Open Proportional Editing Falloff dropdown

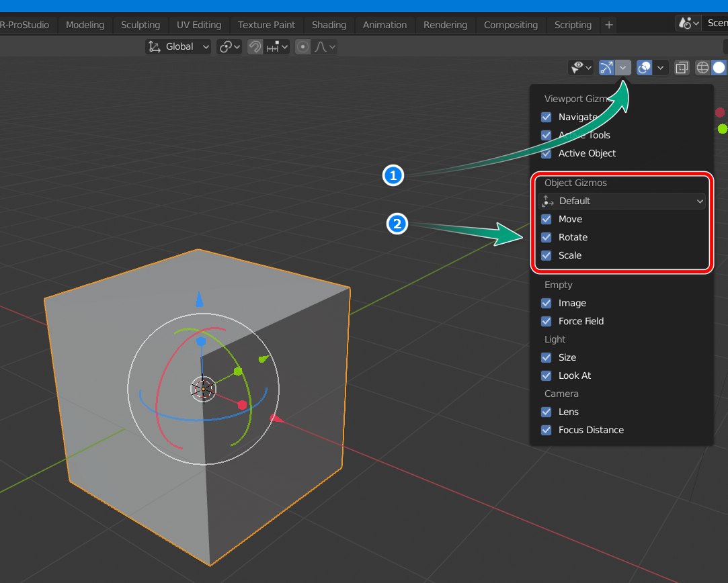pyautogui.click(x=325, y=47)
